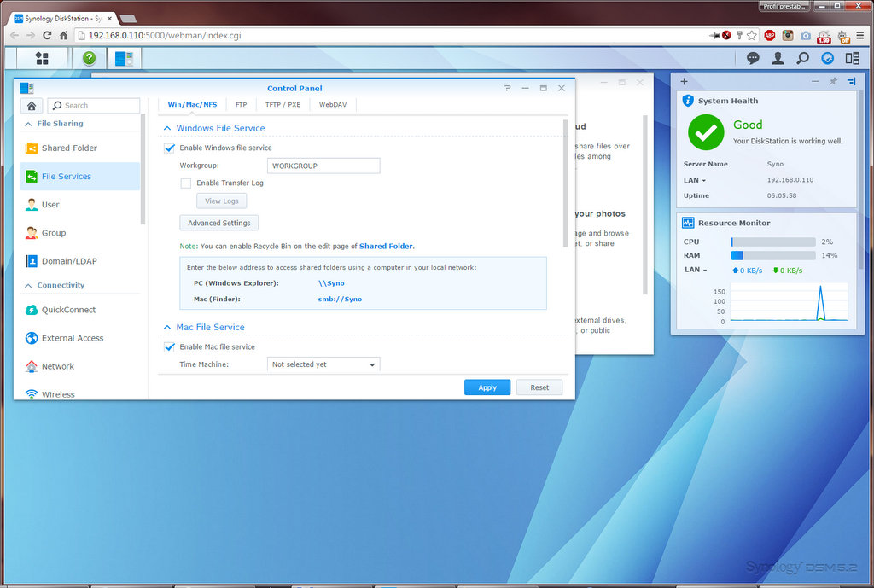Open External Access settings
This screenshot has width=874, height=588.
point(79,338)
